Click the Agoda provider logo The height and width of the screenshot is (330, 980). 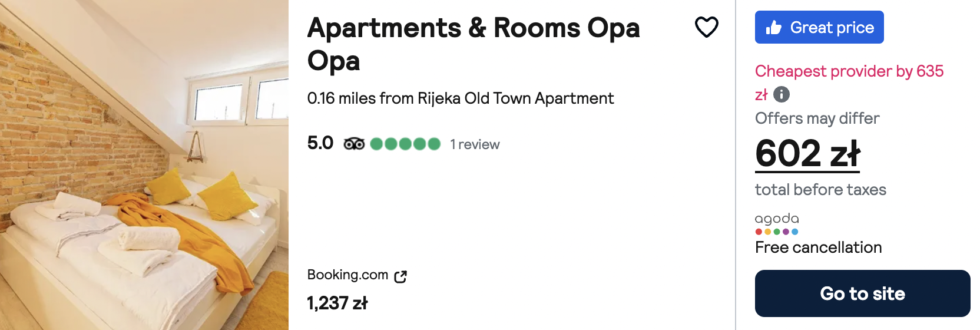pos(777,224)
